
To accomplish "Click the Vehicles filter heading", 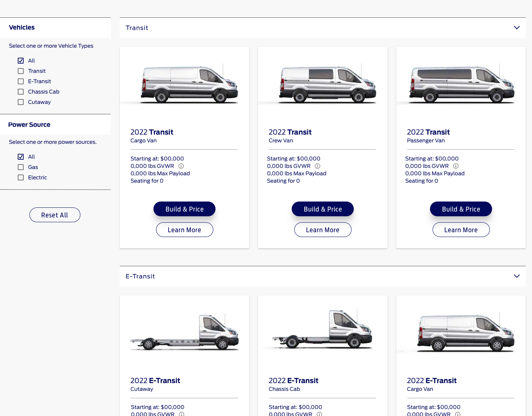I will [x=22, y=27].
